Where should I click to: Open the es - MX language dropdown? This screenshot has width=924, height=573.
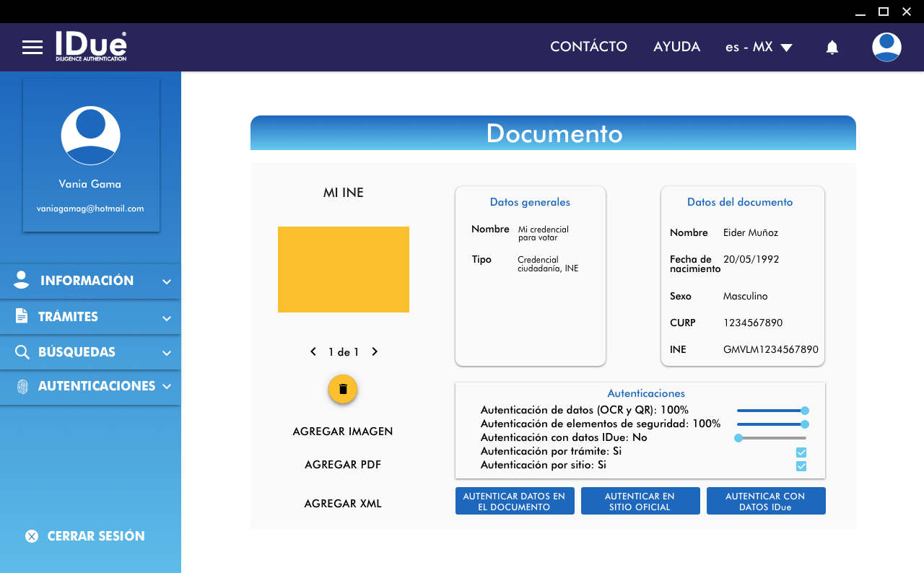coord(759,48)
